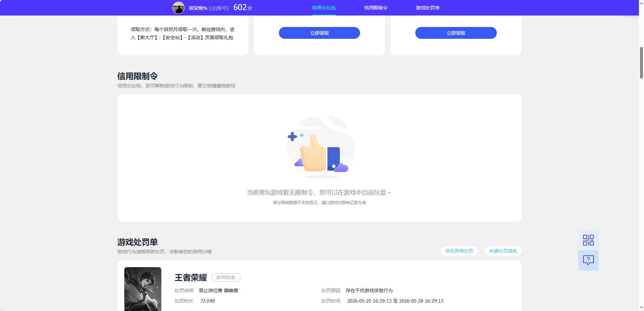Screen dimensions: 644x311
Task: Open the QR code widget icon
Action: 588,240
